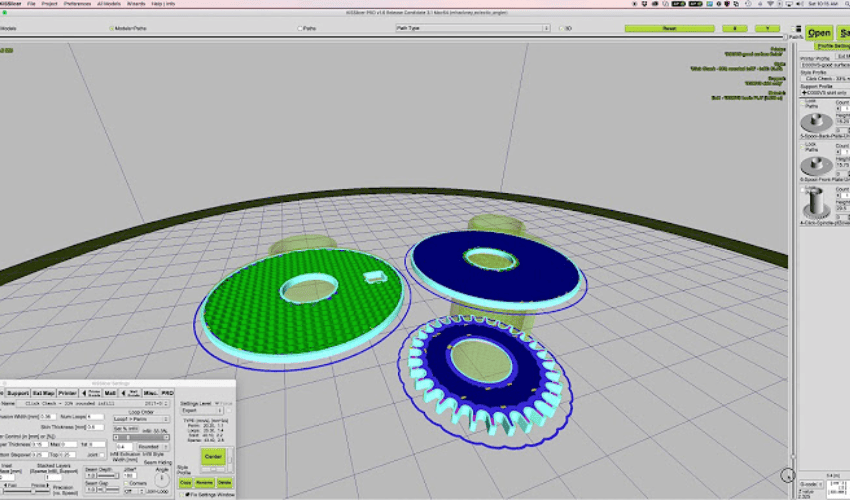Open the Loop Order dropdown
The width and height of the screenshot is (850, 500).
[141, 419]
